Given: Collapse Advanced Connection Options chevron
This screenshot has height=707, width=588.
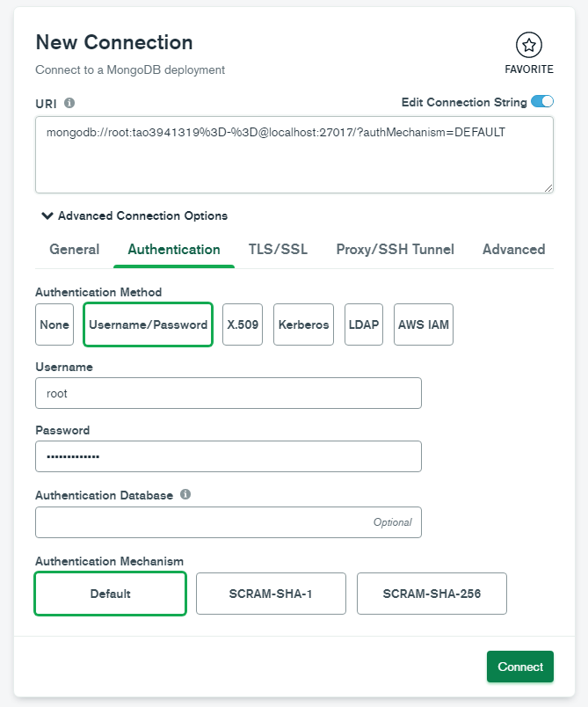Looking at the screenshot, I should (x=47, y=215).
